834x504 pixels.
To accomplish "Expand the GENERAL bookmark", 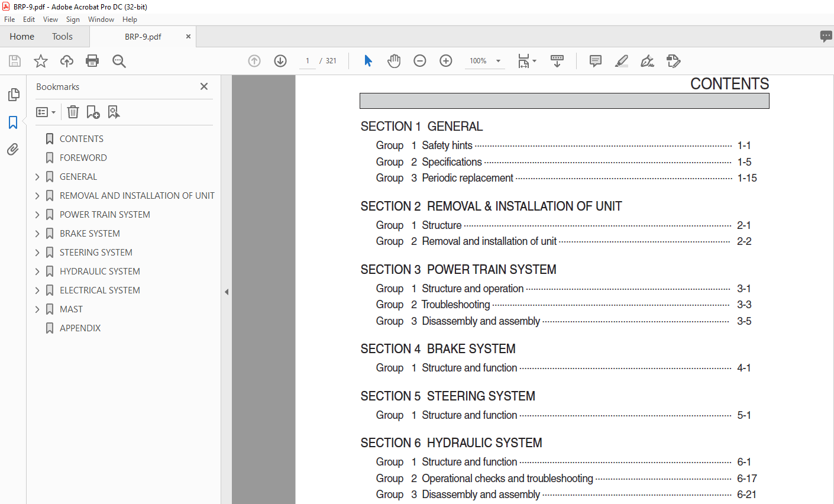I will 37,177.
